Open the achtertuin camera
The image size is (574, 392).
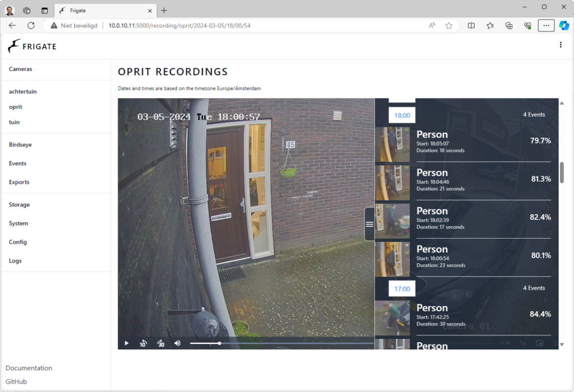[x=23, y=91]
